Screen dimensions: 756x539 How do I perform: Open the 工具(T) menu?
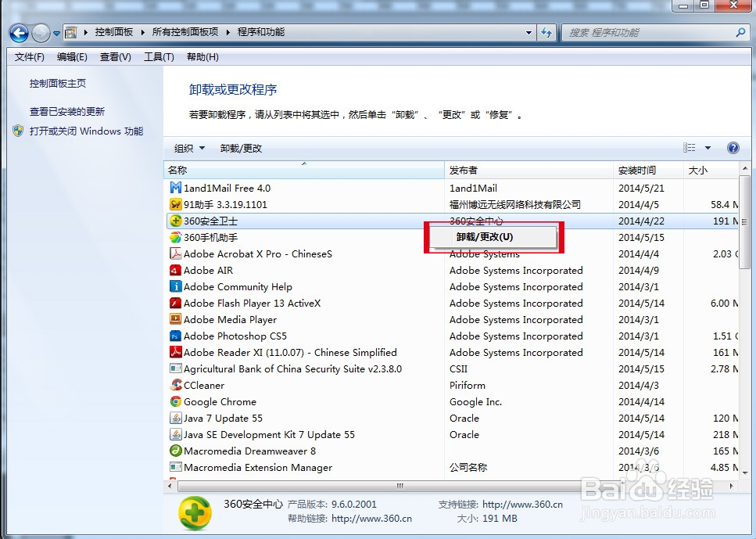click(159, 57)
